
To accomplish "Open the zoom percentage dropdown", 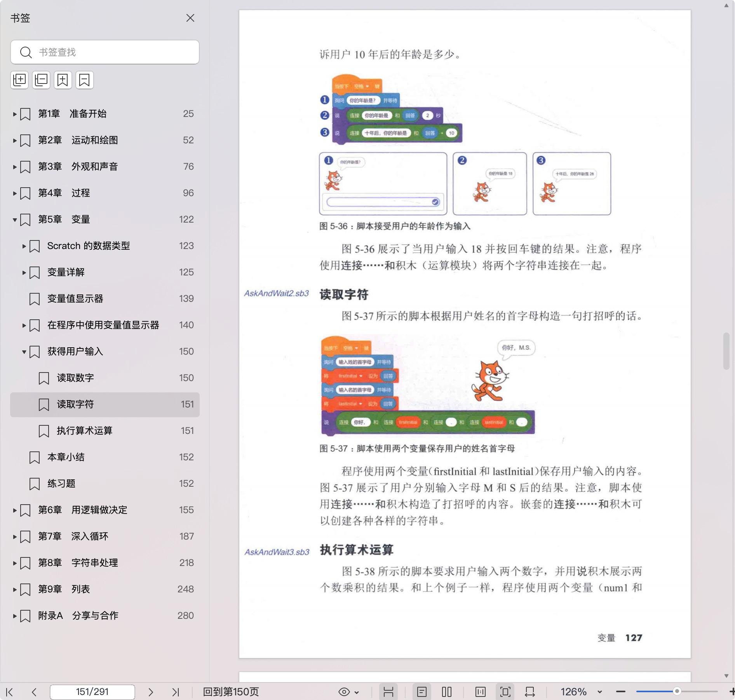I will point(599,692).
